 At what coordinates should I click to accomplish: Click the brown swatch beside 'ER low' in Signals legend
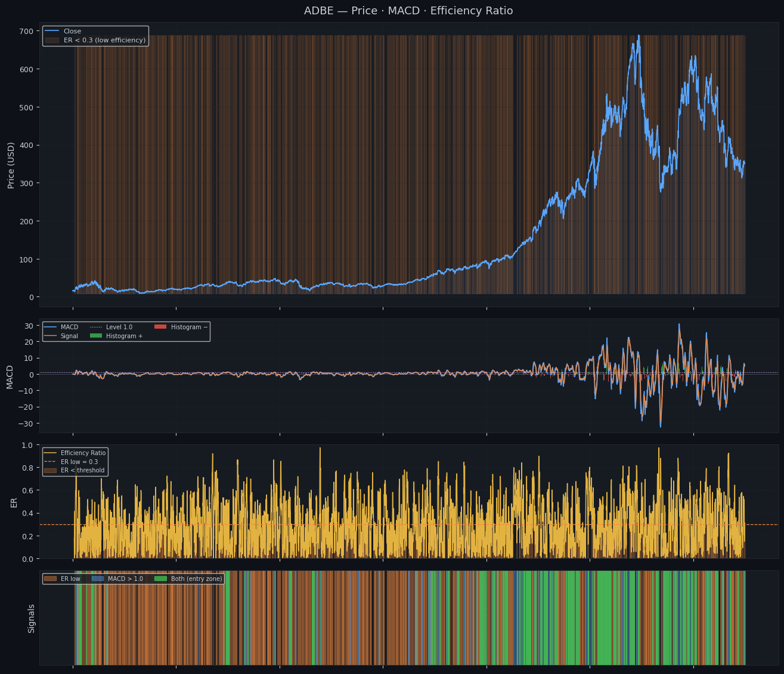pos(50,579)
